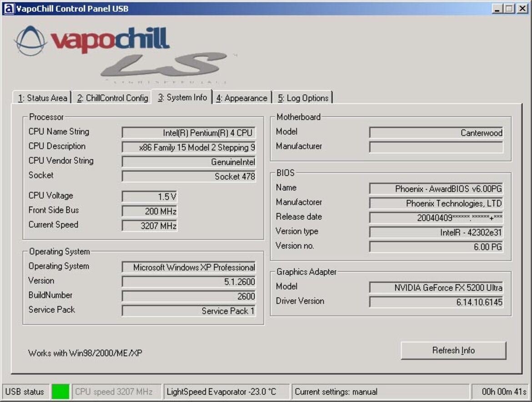
Task: Click the 6.14.10.6145 Driver Version field
Action: pos(436,302)
